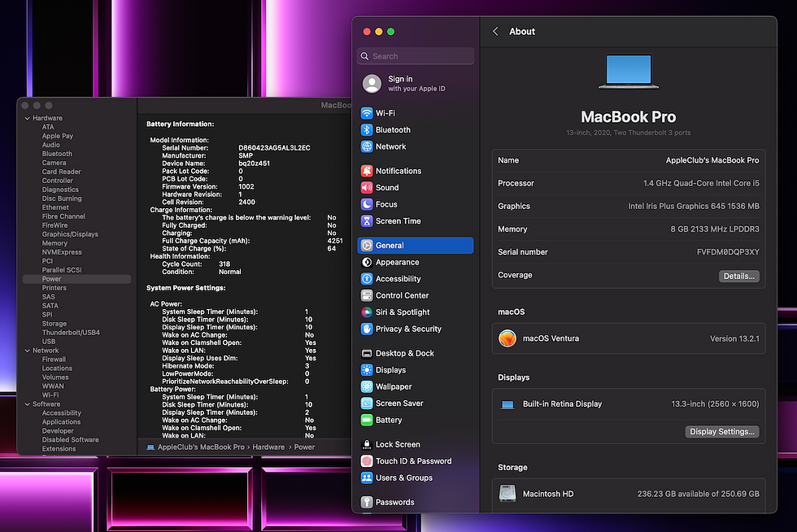Click the Bluetooth sidebar icon
797x532 pixels.
click(367, 130)
